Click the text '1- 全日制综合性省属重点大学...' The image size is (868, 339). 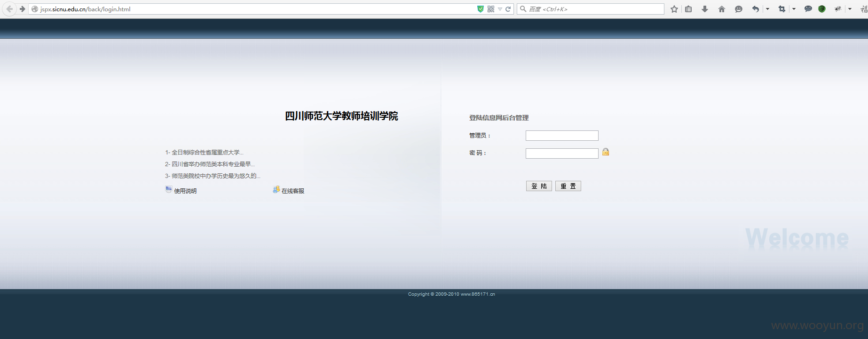204,152
